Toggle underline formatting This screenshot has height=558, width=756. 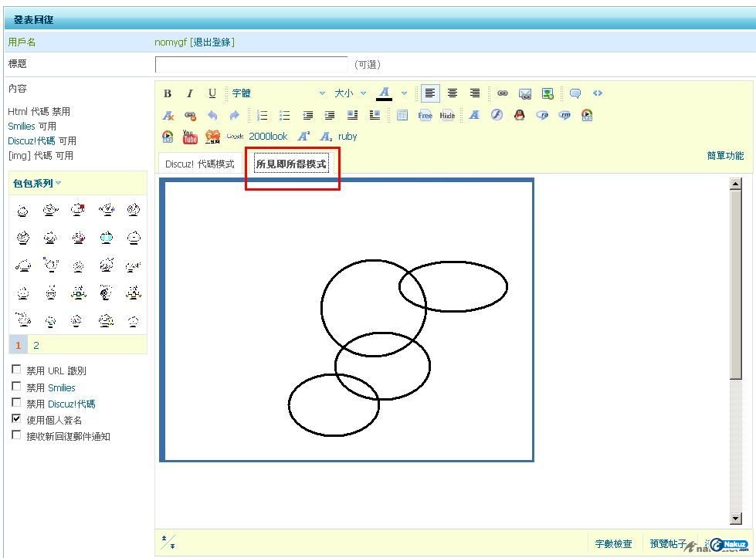pos(212,93)
